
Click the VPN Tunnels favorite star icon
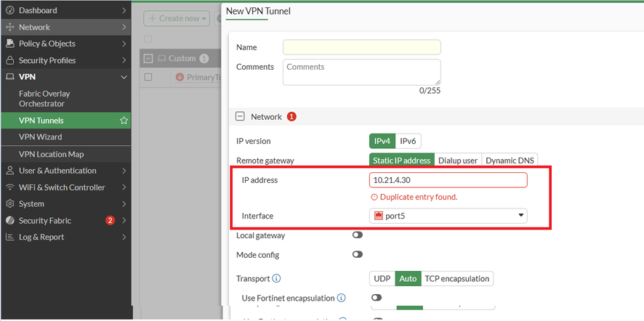click(124, 121)
